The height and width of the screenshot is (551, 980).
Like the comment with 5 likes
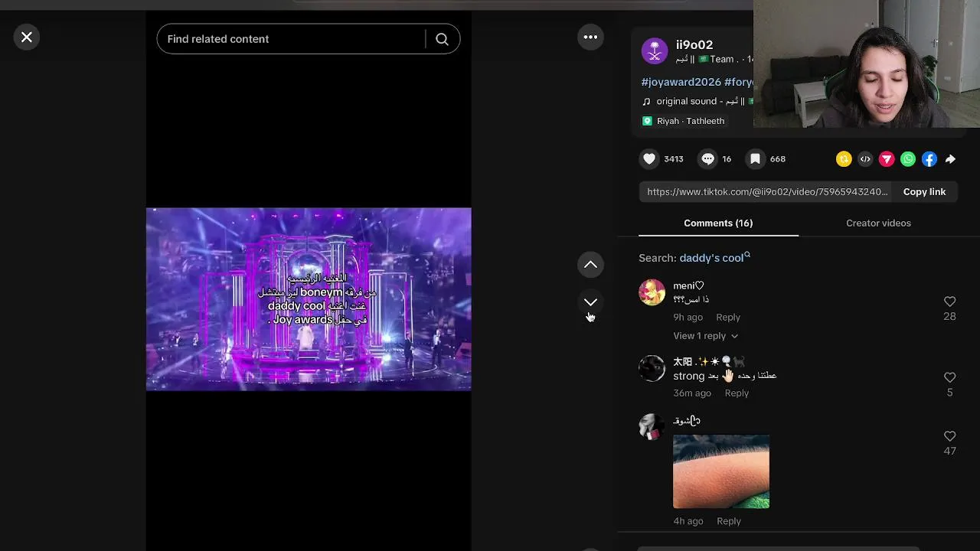click(949, 377)
